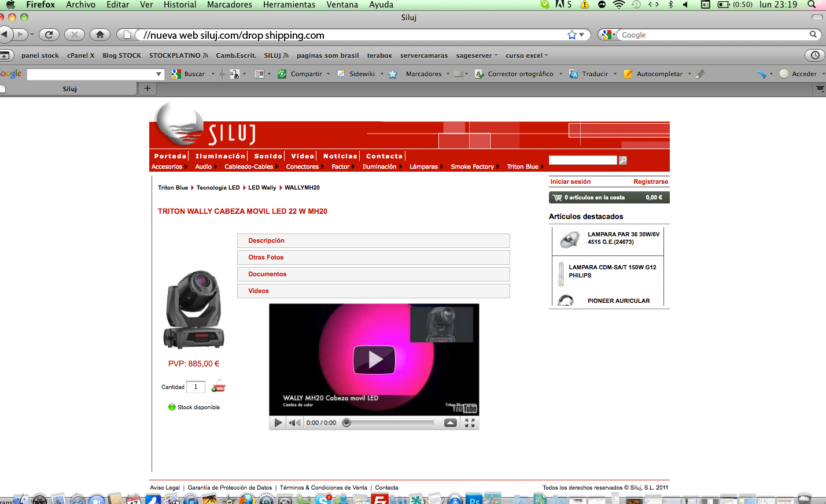Open the Aviso Legal footer link

[x=165, y=487]
